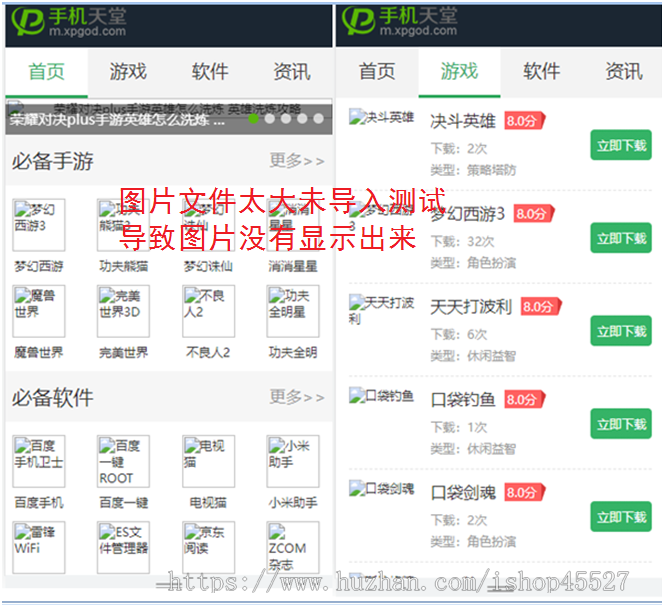Click the 下载: 32次 text
This screenshot has width=664, height=607.
point(462,242)
